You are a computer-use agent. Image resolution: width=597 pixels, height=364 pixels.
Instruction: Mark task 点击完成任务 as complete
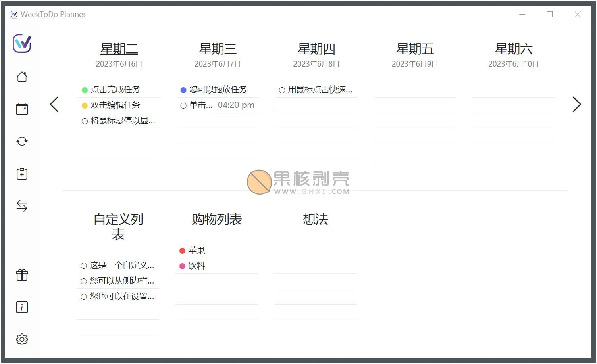tap(85, 90)
